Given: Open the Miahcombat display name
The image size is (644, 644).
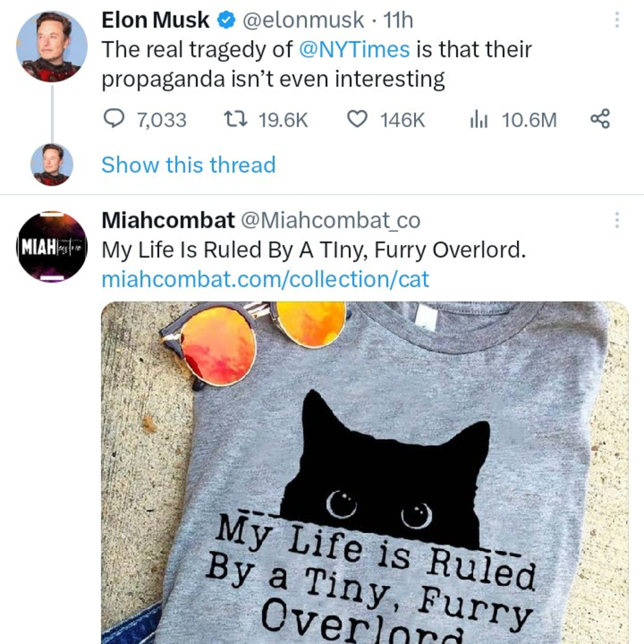Looking at the screenshot, I should (168, 220).
